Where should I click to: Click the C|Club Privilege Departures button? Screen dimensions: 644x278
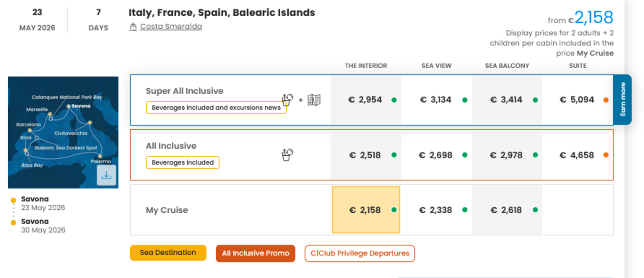[x=360, y=253]
